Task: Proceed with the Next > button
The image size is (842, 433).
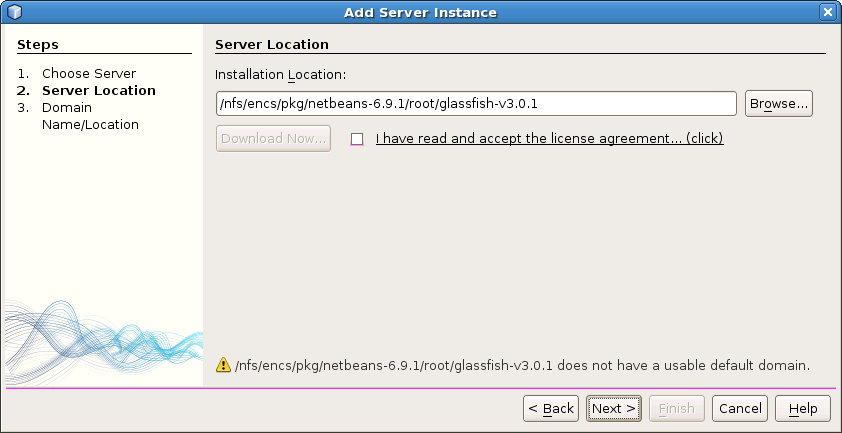Action: pyautogui.click(x=614, y=409)
